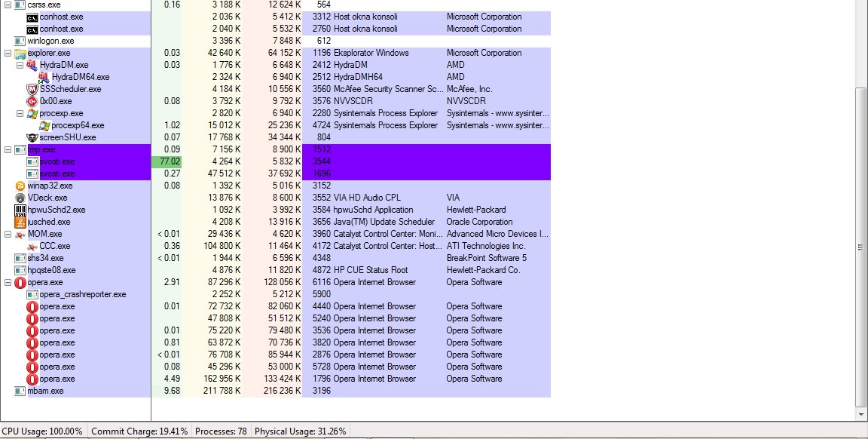Click the opera_crashreporter.exe icon
The width and height of the screenshot is (868, 439).
click(32, 295)
